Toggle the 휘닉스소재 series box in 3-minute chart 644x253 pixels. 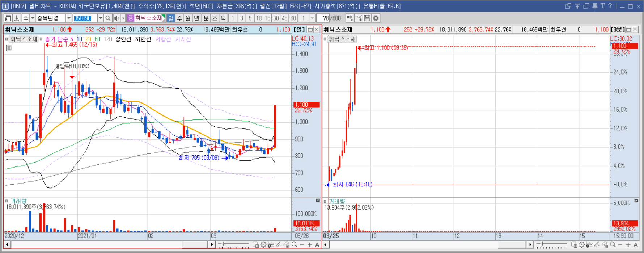pos(325,39)
